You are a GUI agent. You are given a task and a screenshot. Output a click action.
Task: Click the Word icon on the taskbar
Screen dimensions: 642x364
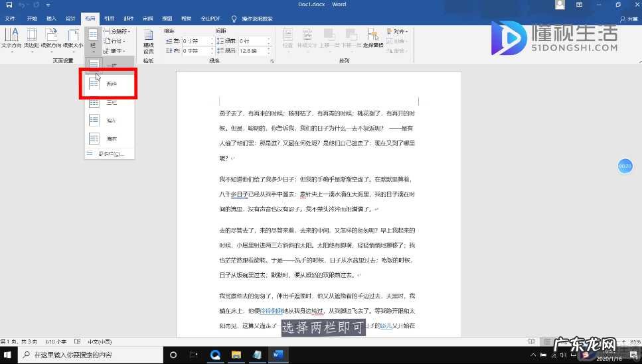click(278, 355)
